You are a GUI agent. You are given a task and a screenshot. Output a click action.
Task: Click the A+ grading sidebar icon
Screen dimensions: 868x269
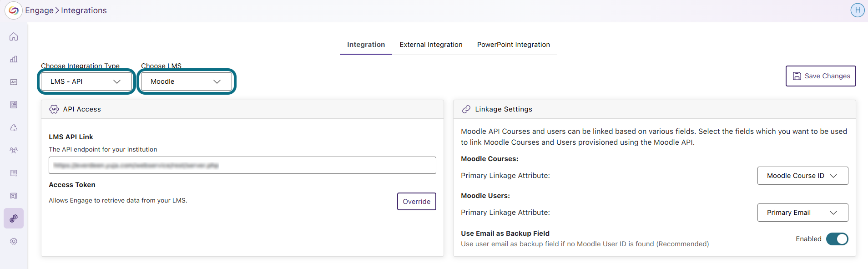click(x=14, y=82)
